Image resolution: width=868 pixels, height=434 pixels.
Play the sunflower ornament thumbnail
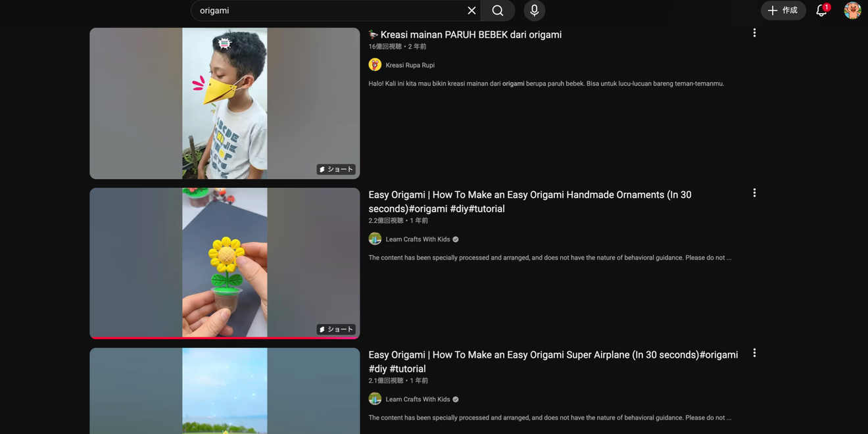pos(225,263)
